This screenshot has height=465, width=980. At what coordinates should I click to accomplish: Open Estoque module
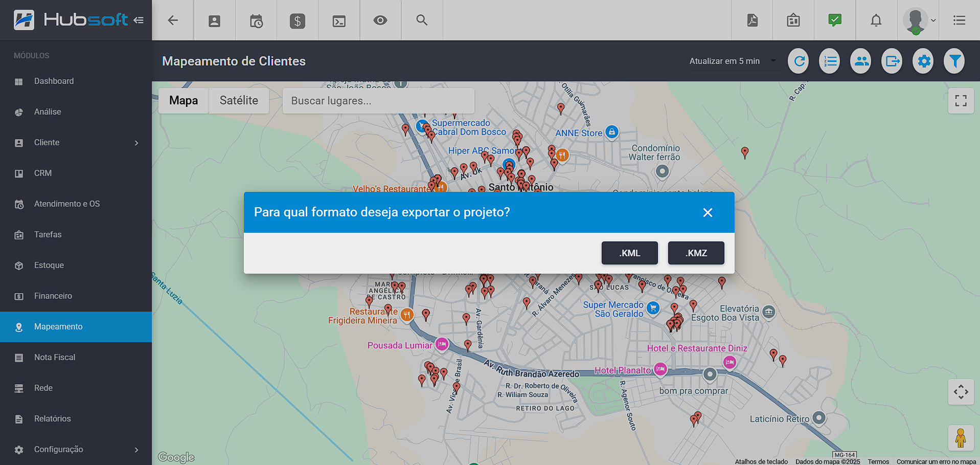[x=76, y=265]
